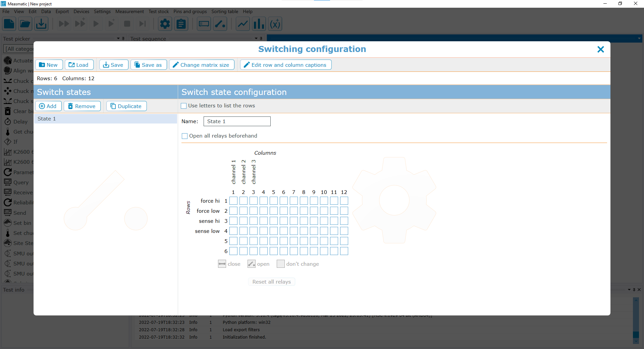This screenshot has width=644, height=349.
Task: Click Edit row and column captions
Action: click(x=286, y=65)
